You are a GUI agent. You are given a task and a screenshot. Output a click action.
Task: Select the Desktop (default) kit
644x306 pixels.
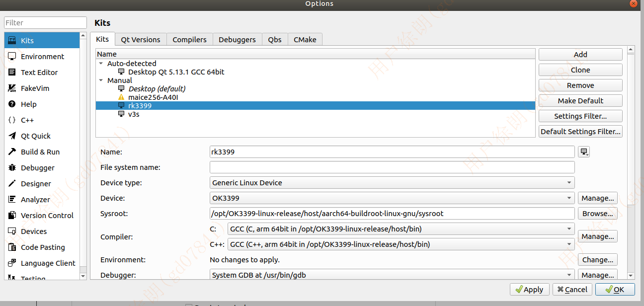[157, 89]
